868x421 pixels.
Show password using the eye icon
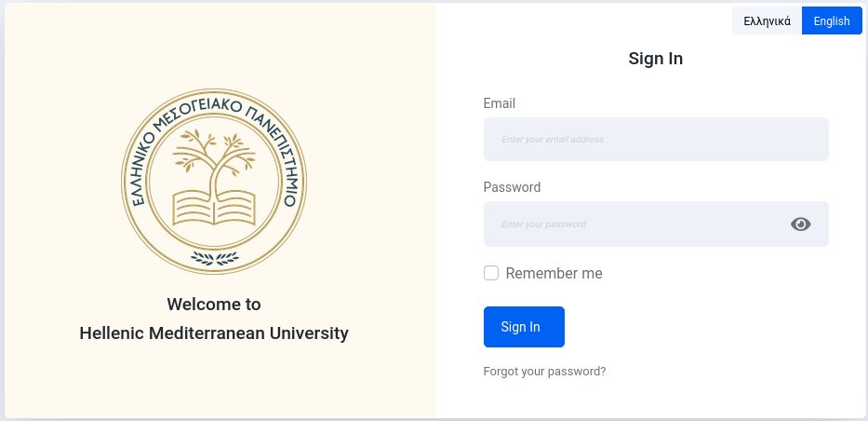[x=800, y=224]
